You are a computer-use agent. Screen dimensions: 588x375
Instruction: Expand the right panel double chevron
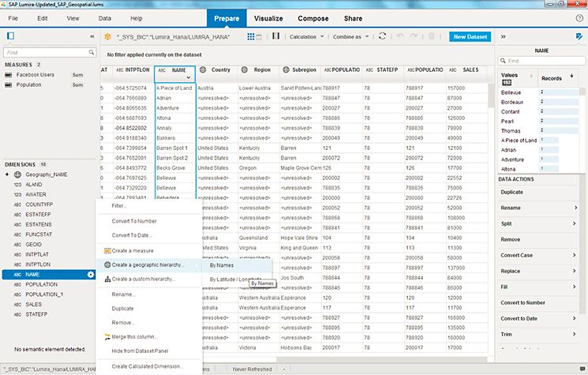pos(504,36)
